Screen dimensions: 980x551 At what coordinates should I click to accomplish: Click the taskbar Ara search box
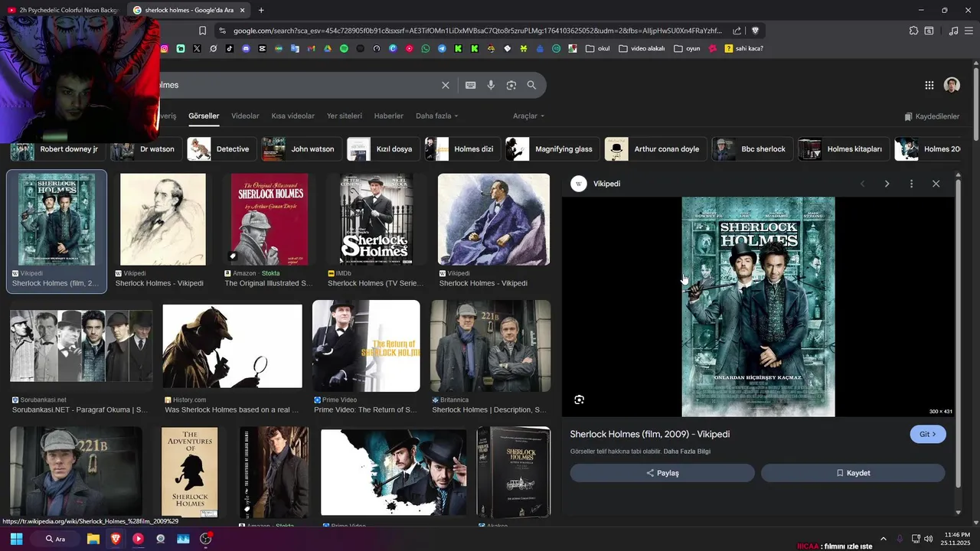54,539
